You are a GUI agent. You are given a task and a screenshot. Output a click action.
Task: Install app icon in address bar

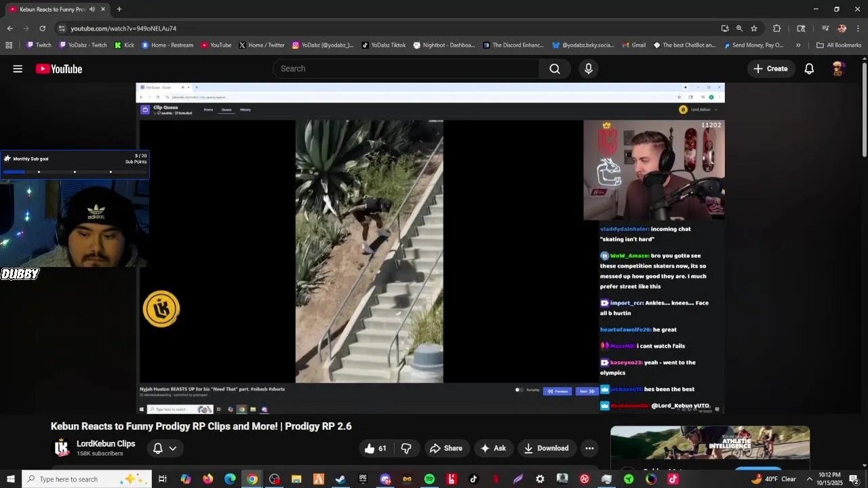[725, 28]
